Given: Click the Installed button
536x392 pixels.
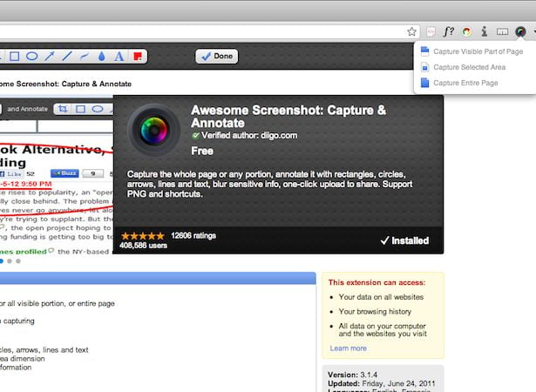Looking at the screenshot, I should click(404, 240).
